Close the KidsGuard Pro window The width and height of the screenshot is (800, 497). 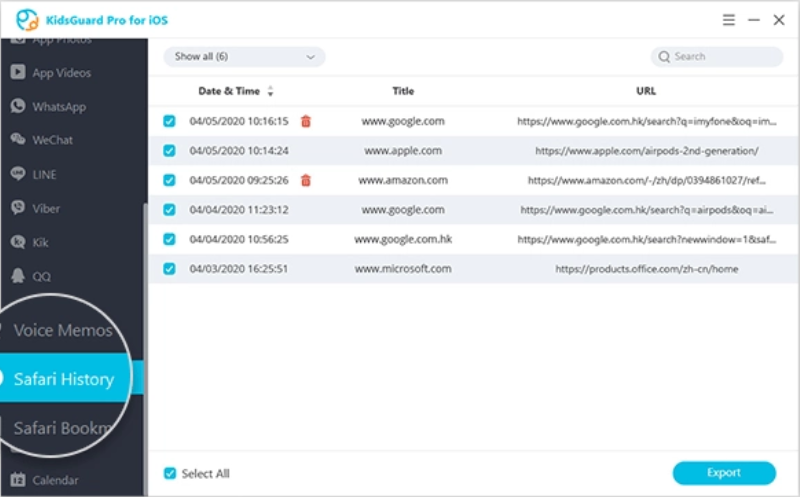click(779, 20)
